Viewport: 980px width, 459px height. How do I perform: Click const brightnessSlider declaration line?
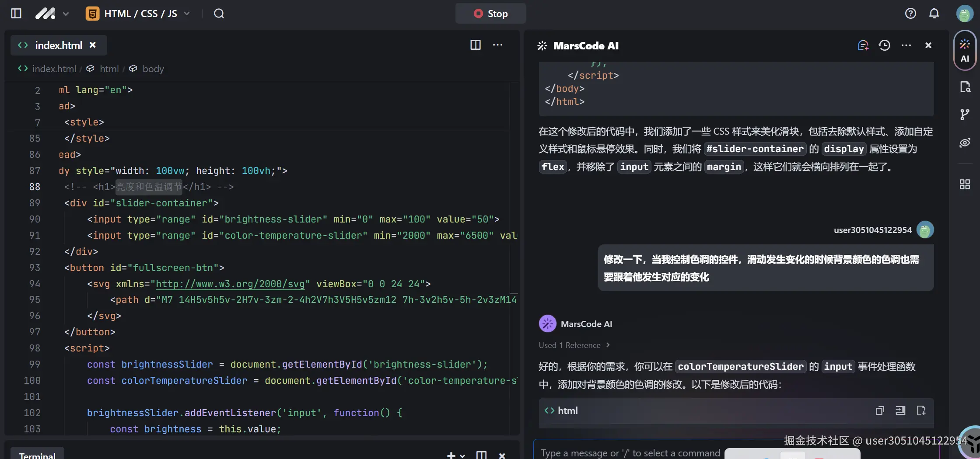click(x=287, y=364)
